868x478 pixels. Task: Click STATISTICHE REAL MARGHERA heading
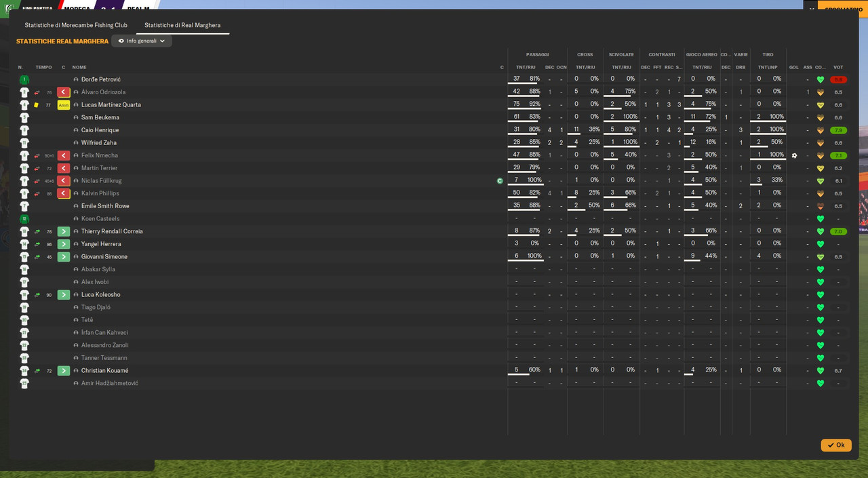(x=62, y=41)
